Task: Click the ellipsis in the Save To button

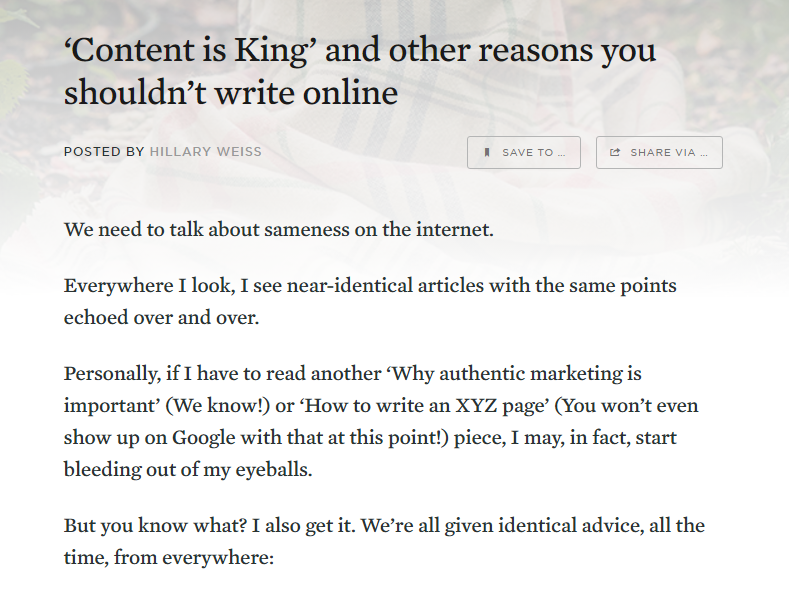Action: coord(562,154)
